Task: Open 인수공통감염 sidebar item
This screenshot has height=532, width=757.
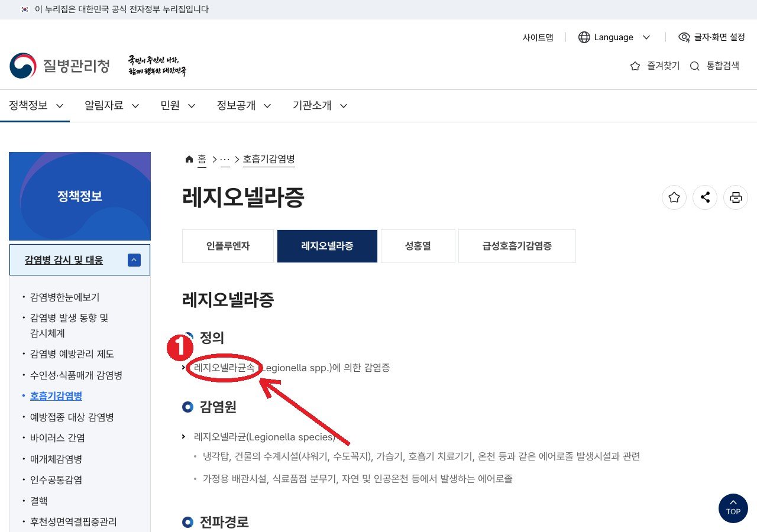Action: [x=56, y=480]
